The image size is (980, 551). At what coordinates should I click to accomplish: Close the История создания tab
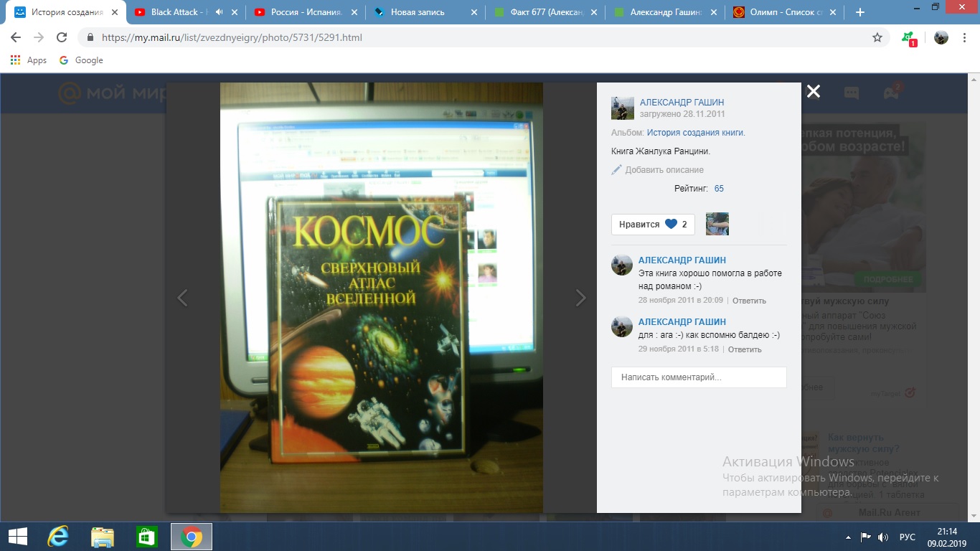point(115,12)
